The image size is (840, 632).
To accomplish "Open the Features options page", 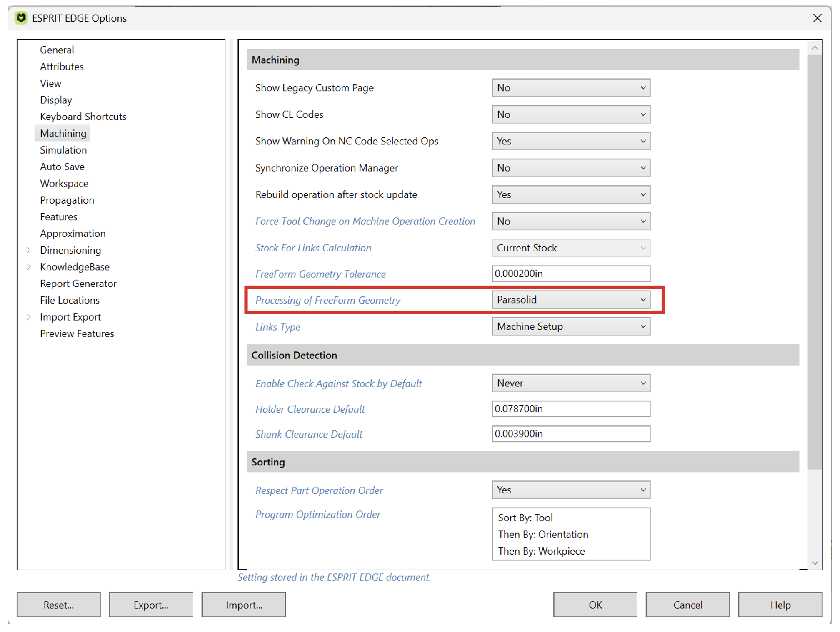I will pos(58,216).
